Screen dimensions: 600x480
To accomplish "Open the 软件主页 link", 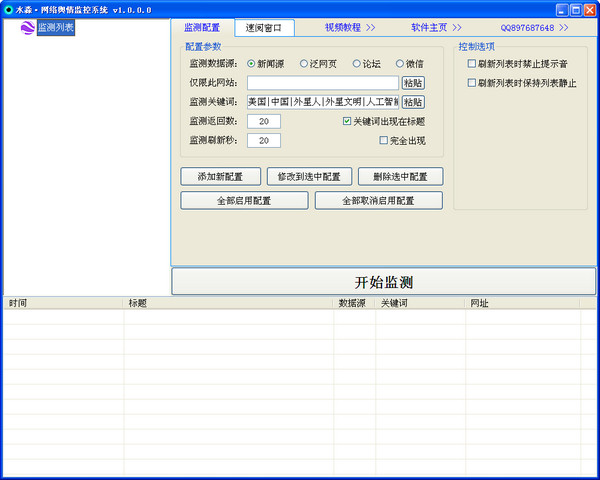I will click(x=436, y=28).
